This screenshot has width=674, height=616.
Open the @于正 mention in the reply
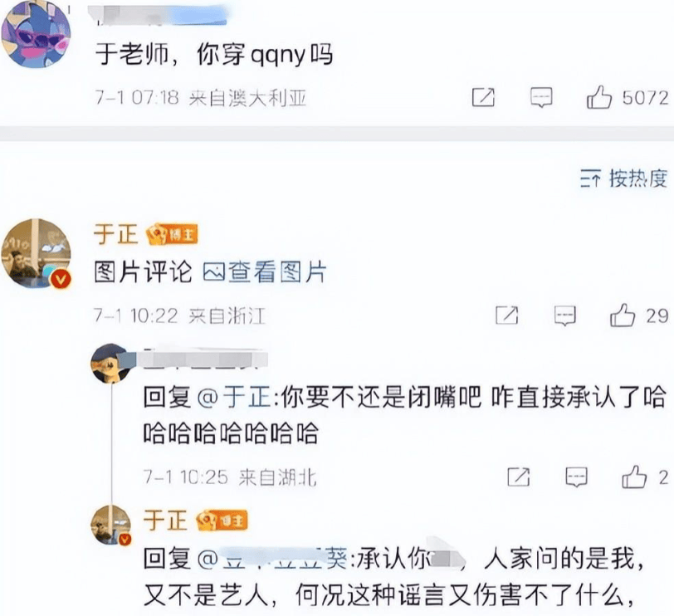234,397
